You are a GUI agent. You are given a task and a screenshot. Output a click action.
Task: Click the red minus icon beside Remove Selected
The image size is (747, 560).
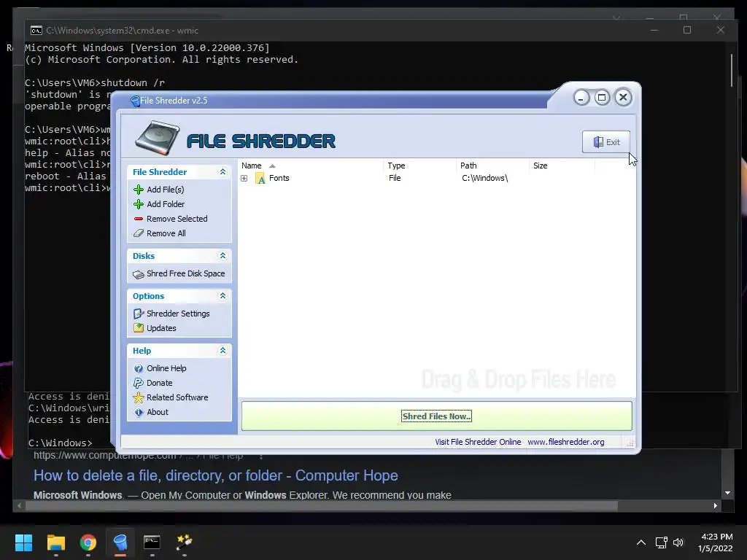139,219
